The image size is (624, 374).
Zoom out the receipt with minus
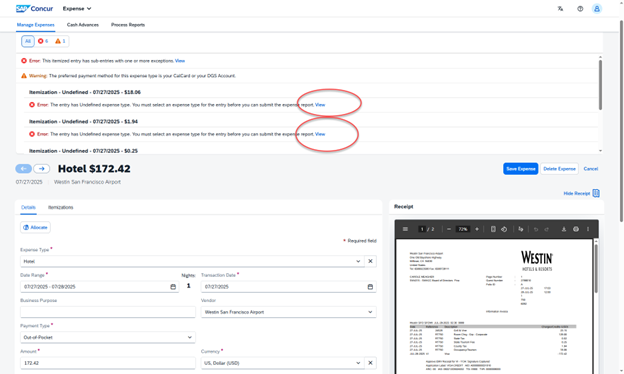click(x=449, y=229)
